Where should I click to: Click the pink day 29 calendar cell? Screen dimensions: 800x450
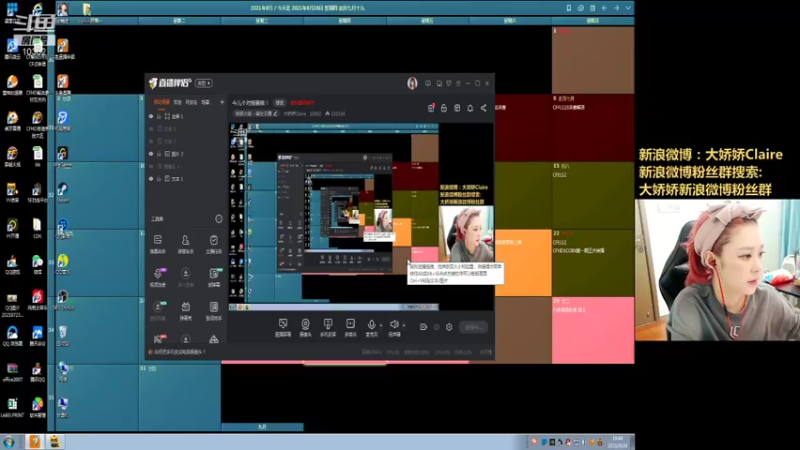pos(593,330)
